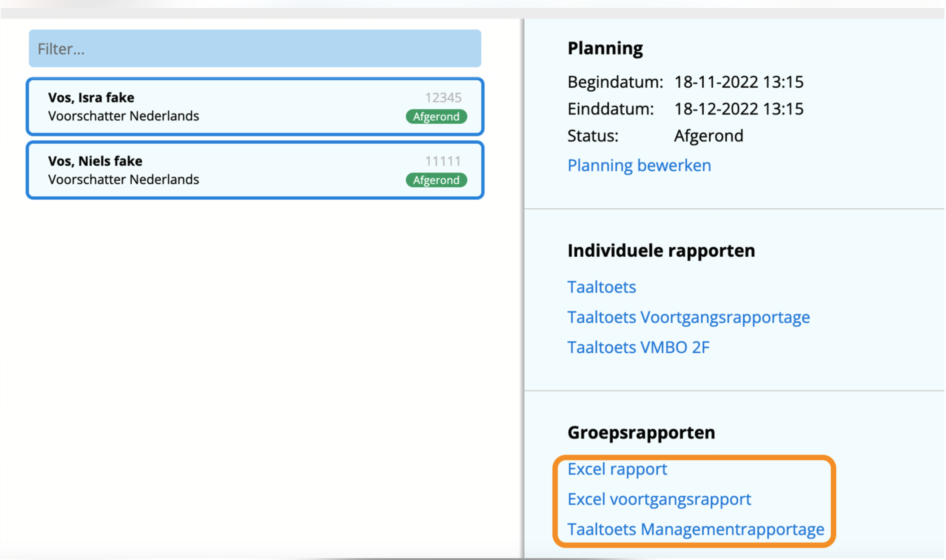The height and width of the screenshot is (560, 946).
Task: Click the Begindatum value 18-11-2022 13:15
Action: (x=739, y=82)
